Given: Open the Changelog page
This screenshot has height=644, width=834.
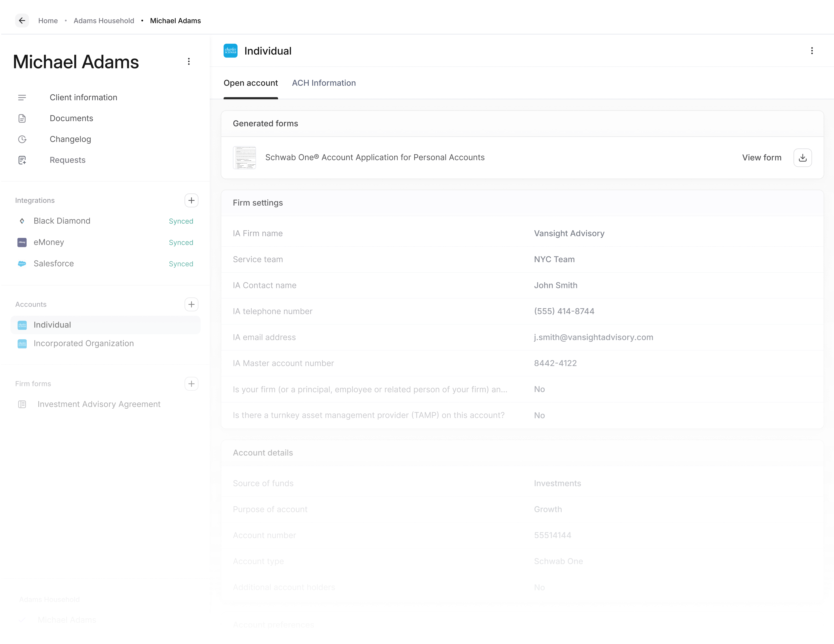Looking at the screenshot, I should coord(70,139).
